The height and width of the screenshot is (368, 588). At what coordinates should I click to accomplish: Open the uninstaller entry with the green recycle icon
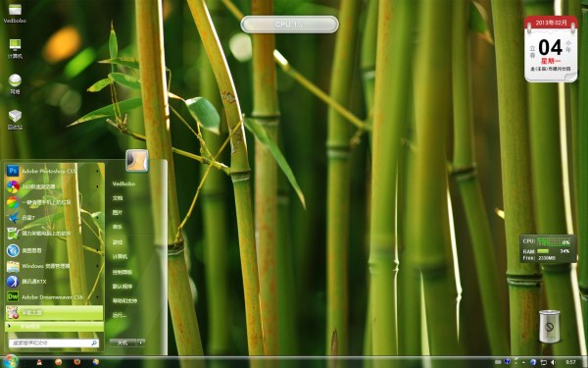click(x=54, y=234)
